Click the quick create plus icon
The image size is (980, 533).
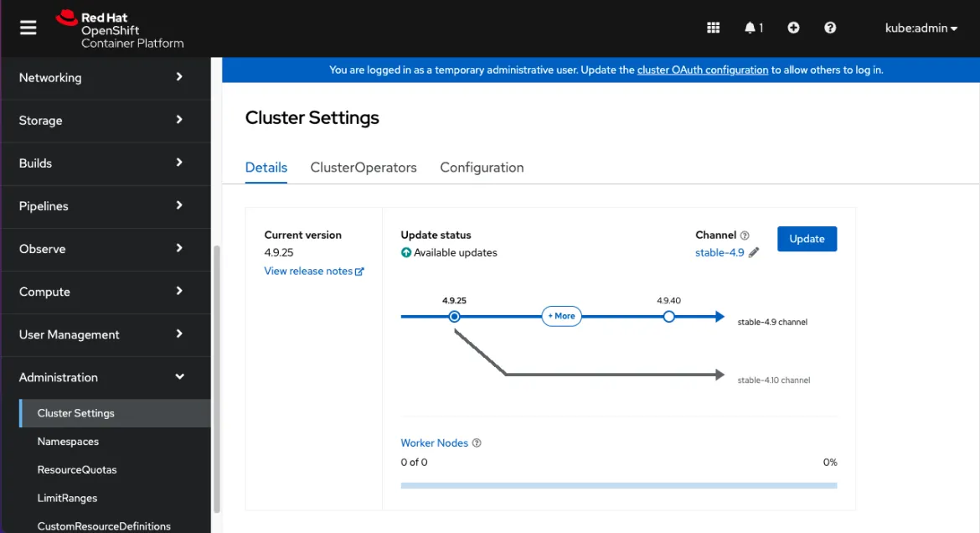793,28
